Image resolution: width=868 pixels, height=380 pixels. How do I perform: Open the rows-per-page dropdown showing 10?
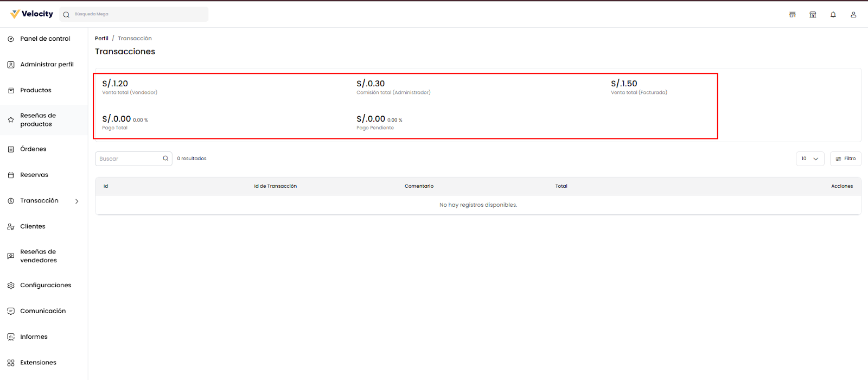point(810,159)
